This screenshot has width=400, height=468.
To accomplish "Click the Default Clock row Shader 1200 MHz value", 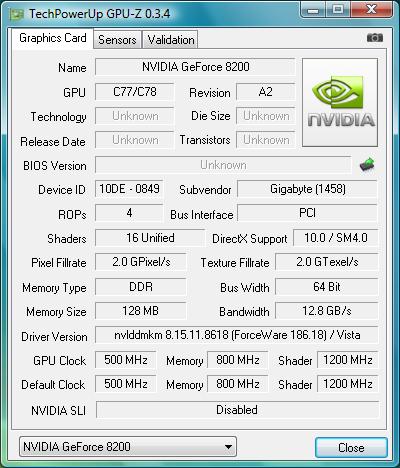I will 348,384.
